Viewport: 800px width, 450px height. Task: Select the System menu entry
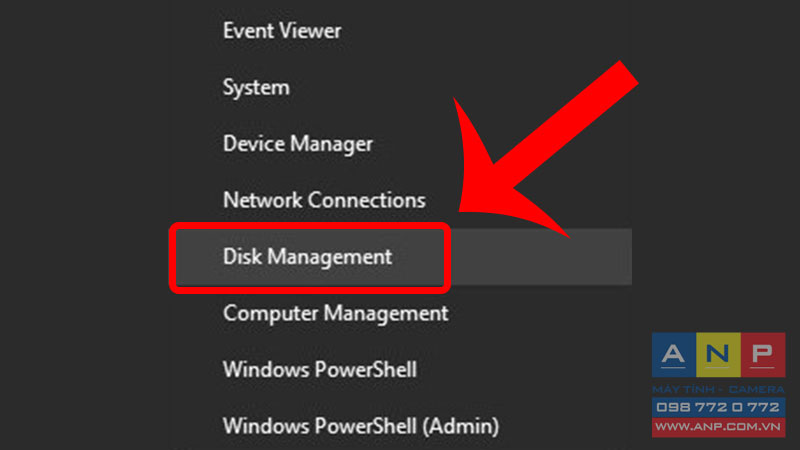pyautogui.click(x=256, y=88)
